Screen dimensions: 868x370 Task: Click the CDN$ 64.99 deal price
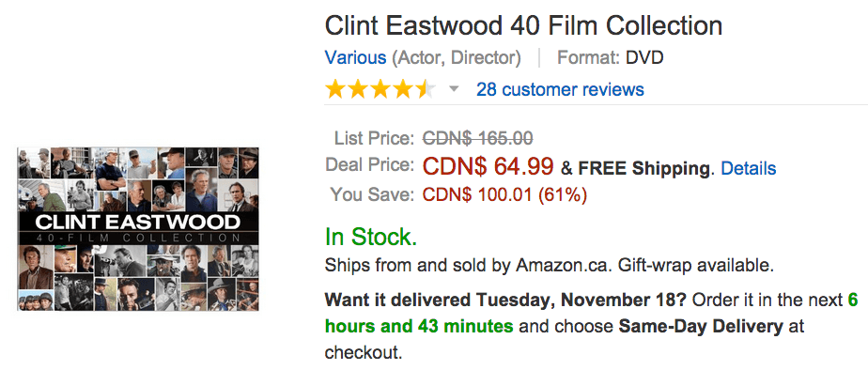[488, 165]
